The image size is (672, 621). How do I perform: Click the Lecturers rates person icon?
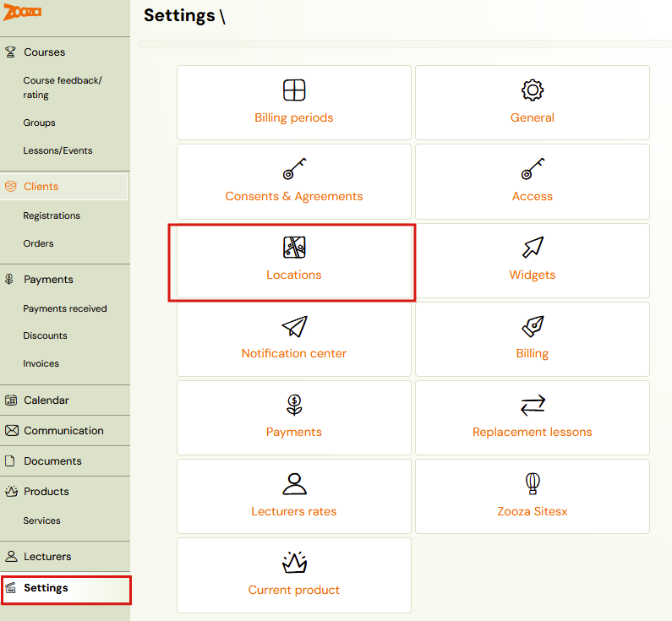point(294,483)
